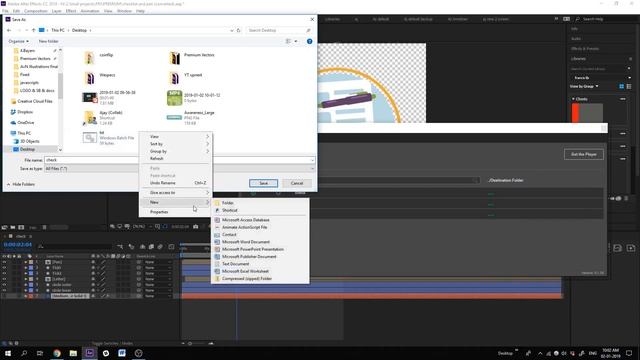640x360 pixels.
Task: Click the blue help icon in Save As
Action: click(309, 41)
